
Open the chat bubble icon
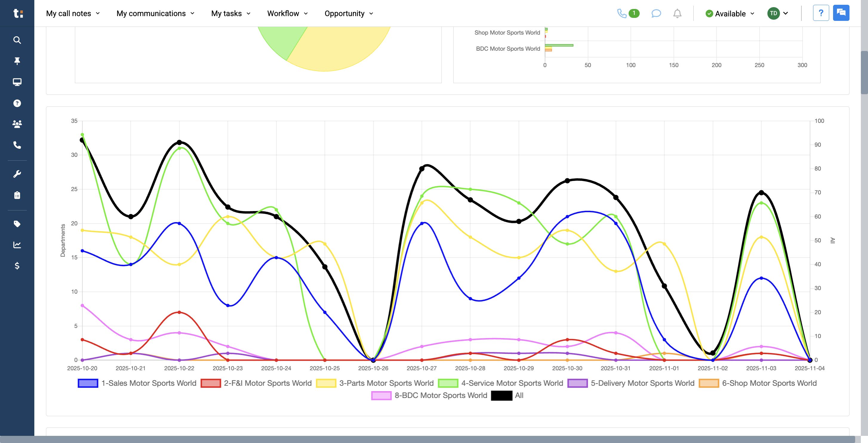coord(656,13)
